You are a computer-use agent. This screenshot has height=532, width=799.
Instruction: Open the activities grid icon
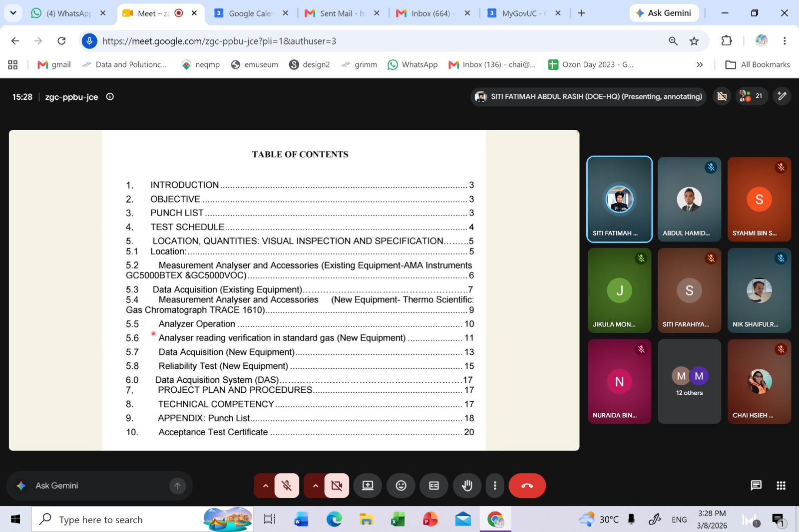781,486
